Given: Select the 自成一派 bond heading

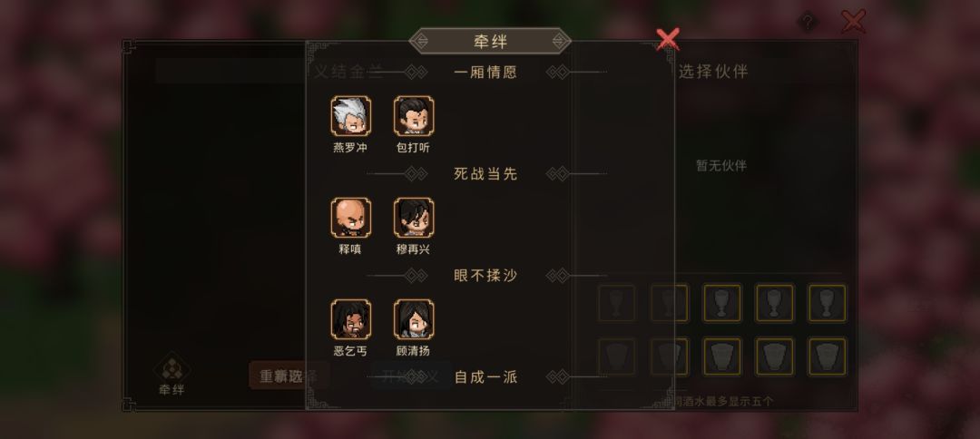Looking at the screenshot, I should coord(485,377).
